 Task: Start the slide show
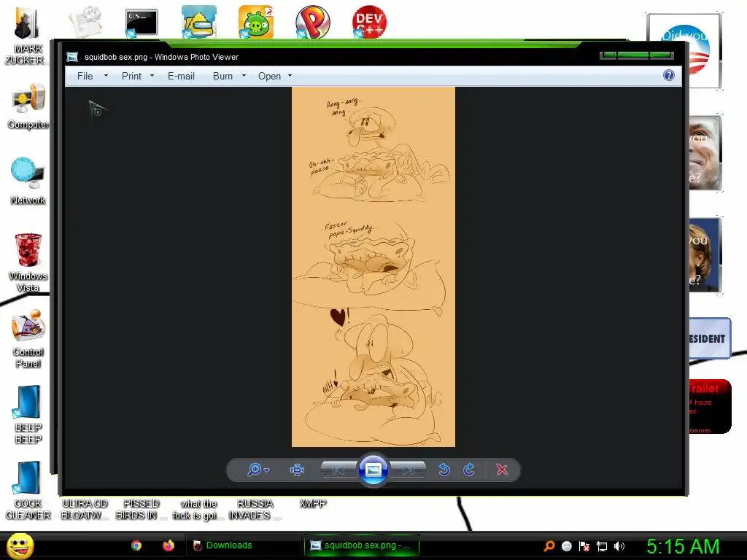click(x=373, y=470)
